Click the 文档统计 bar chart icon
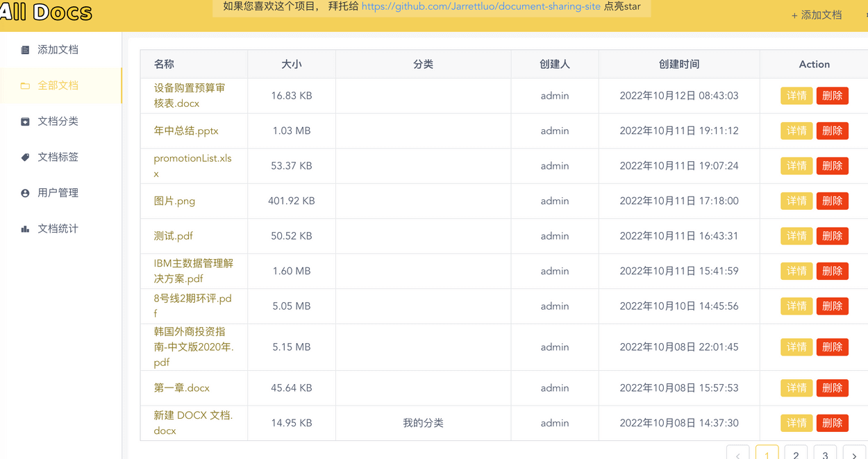The width and height of the screenshot is (868, 459). tap(25, 228)
